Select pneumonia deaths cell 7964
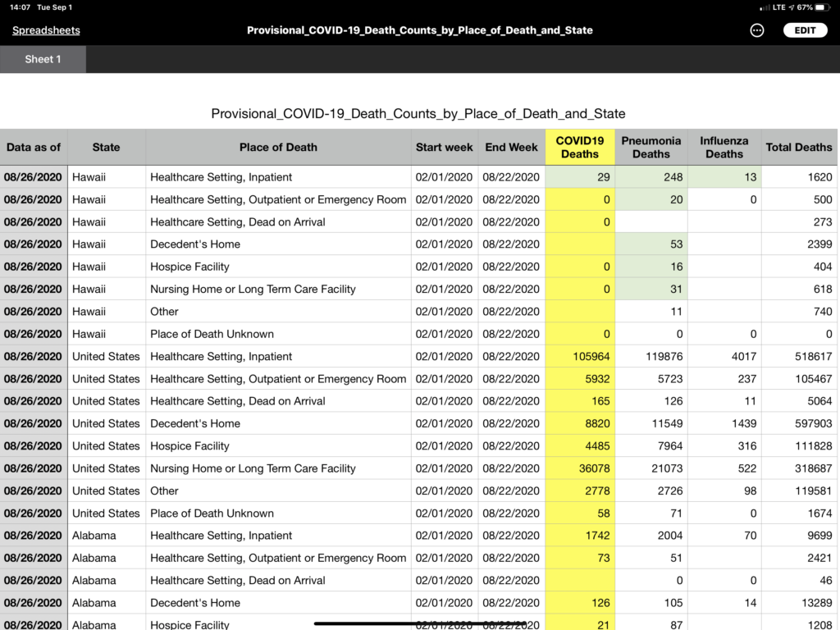 (x=651, y=446)
